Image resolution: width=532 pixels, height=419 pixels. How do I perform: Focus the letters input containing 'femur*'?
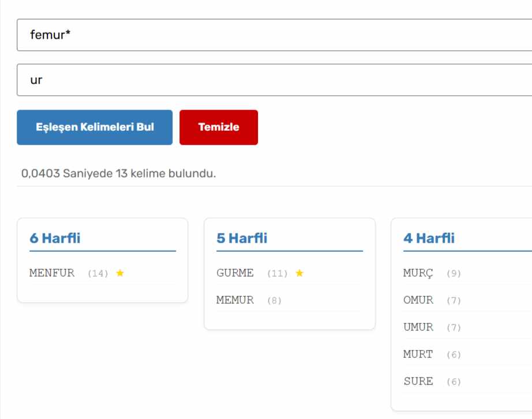[x=274, y=35]
